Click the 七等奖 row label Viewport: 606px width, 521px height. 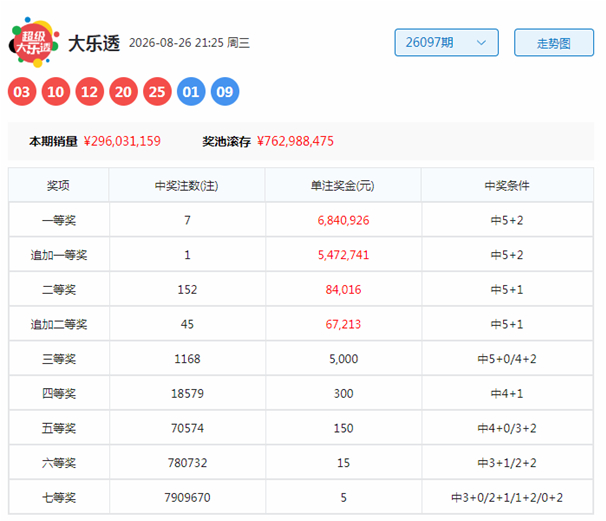coord(59,497)
